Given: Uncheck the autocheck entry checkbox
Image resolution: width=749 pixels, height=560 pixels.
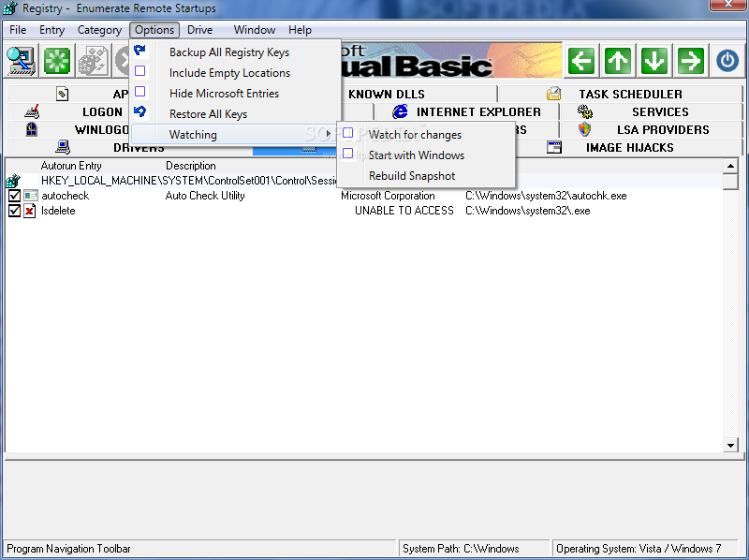Looking at the screenshot, I should [x=14, y=196].
